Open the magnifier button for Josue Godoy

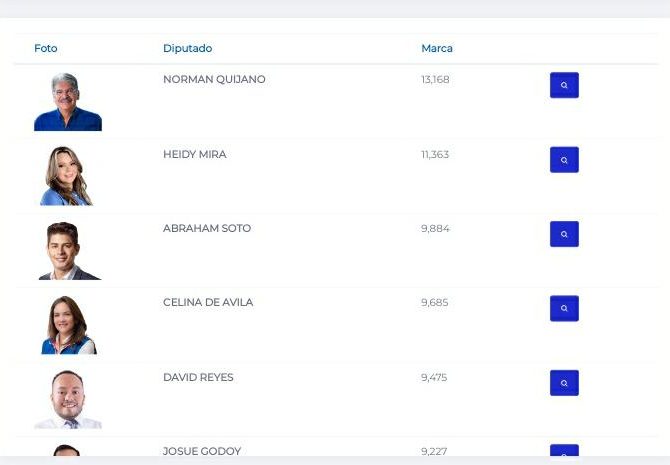tap(564, 450)
